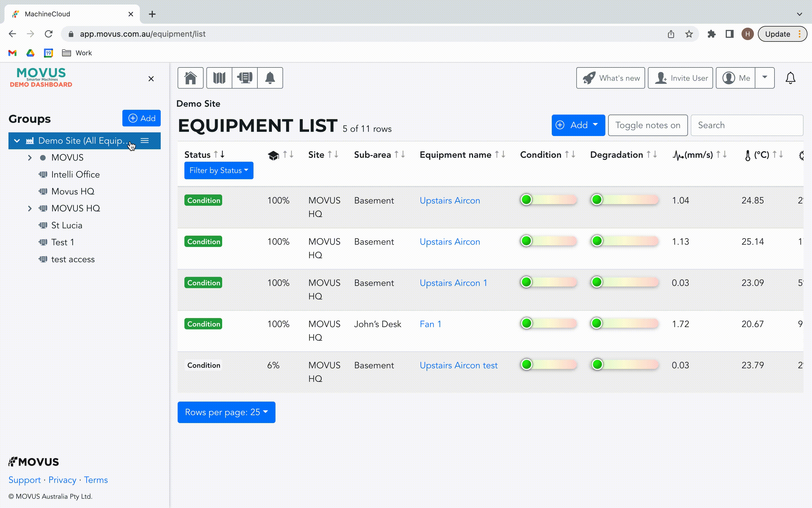Close the Groups sidebar with X

(151, 79)
